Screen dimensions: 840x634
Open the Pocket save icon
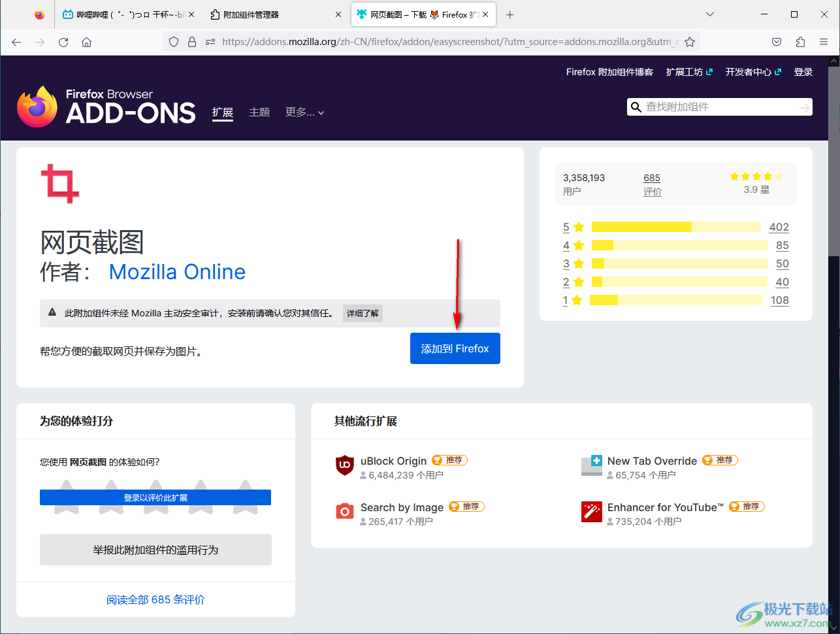(777, 42)
